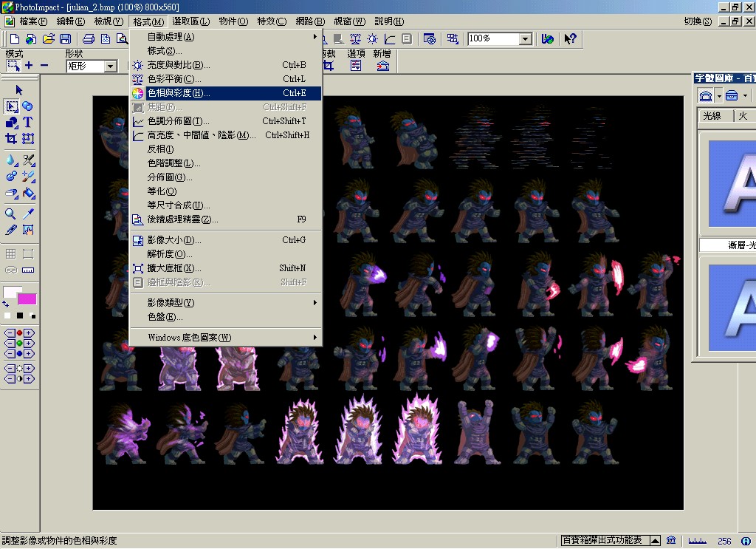The height and width of the screenshot is (549, 756).
Task: Select the Transform tool
Action: pos(28,139)
